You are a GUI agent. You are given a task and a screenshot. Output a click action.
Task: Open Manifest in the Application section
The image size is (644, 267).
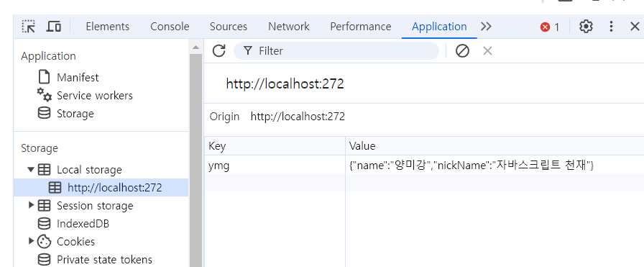(78, 77)
